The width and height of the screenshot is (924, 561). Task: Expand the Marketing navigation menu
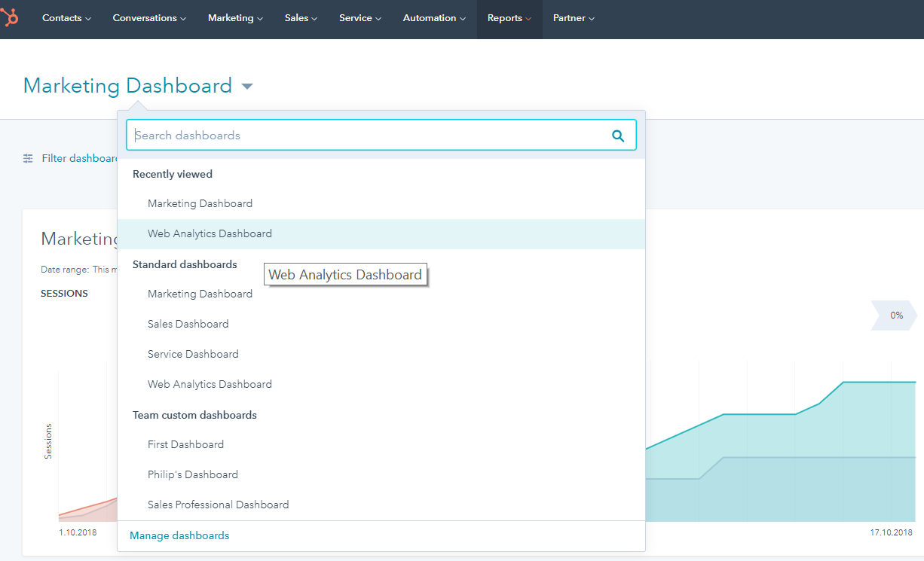point(236,18)
